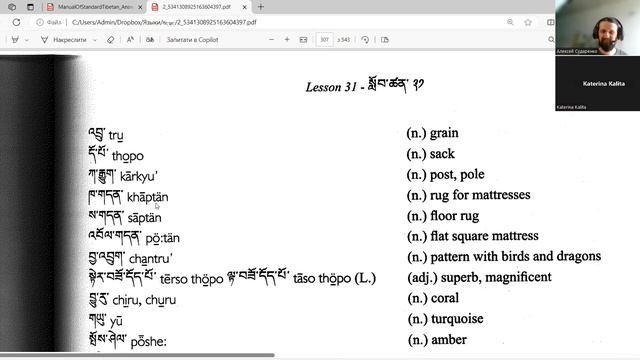Activate the Read aloud button

(x=130, y=40)
